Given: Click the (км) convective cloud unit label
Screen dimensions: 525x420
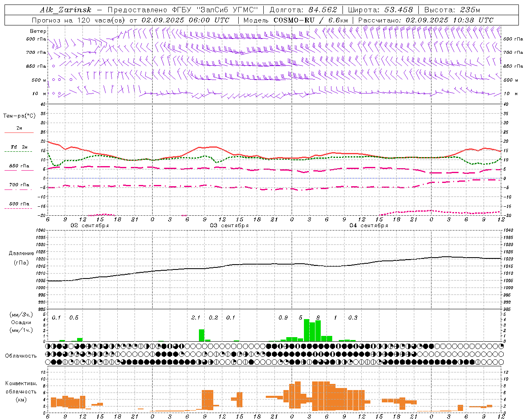Looking at the screenshot, I should point(21,399).
